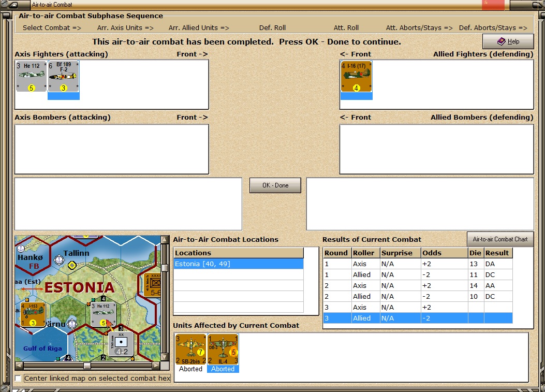545x392 pixels.
Task: Click the Select Combat subphase step
Action: (x=52, y=28)
